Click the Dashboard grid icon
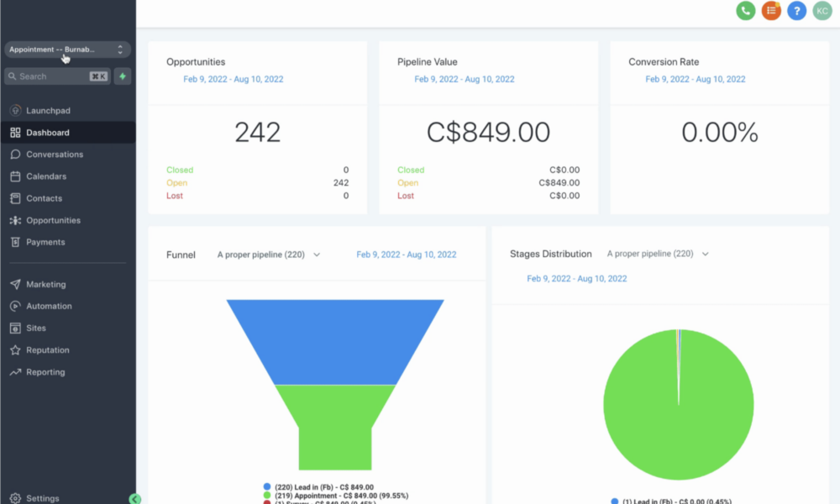 pyautogui.click(x=15, y=132)
